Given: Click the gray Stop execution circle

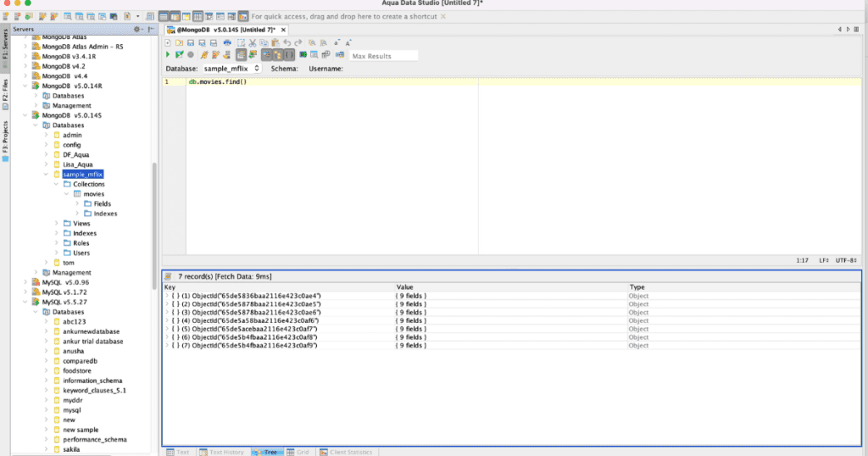Looking at the screenshot, I should [191, 55].
